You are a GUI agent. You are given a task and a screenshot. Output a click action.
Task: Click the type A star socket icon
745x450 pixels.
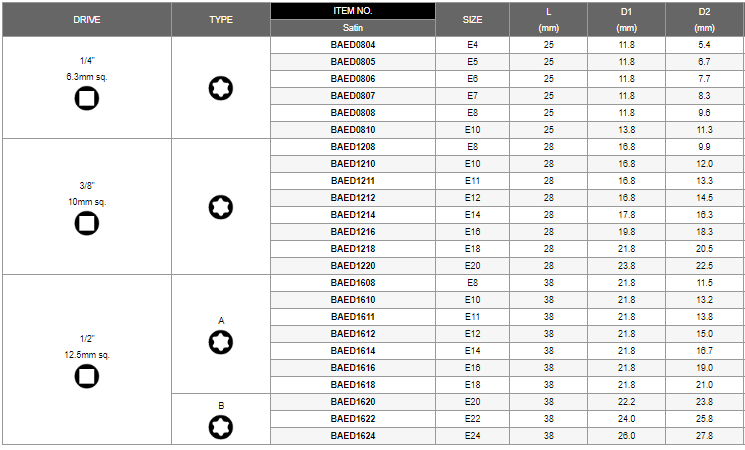(220, 342)
